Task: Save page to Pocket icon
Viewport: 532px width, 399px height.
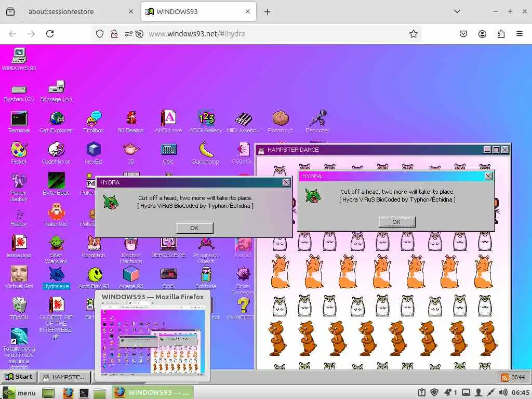Action: pyautogui.click(x=463, y=34)
